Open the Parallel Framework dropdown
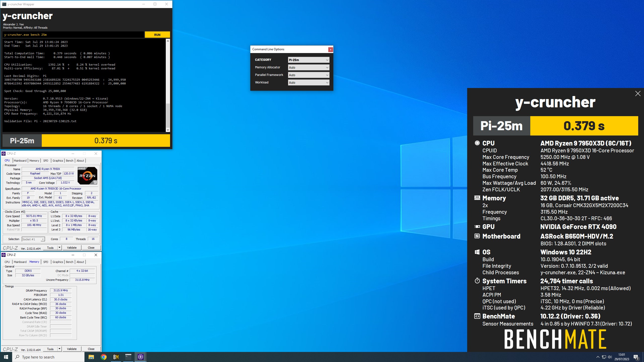 [309, 75]
